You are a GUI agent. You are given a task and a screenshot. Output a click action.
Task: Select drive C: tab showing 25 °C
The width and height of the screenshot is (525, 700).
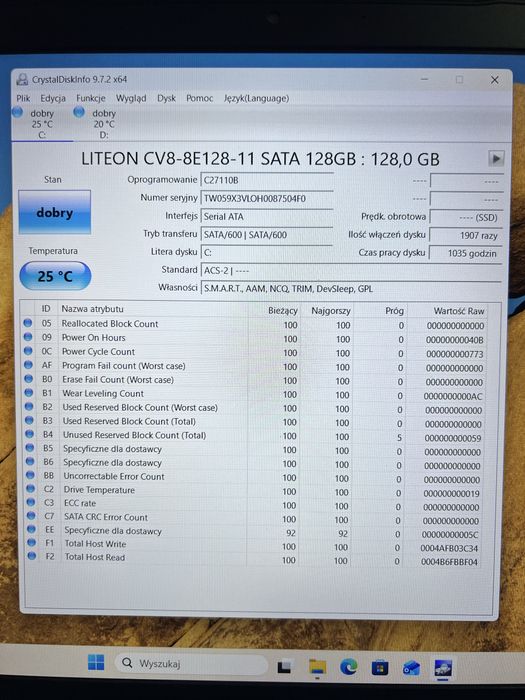(42, 124)
